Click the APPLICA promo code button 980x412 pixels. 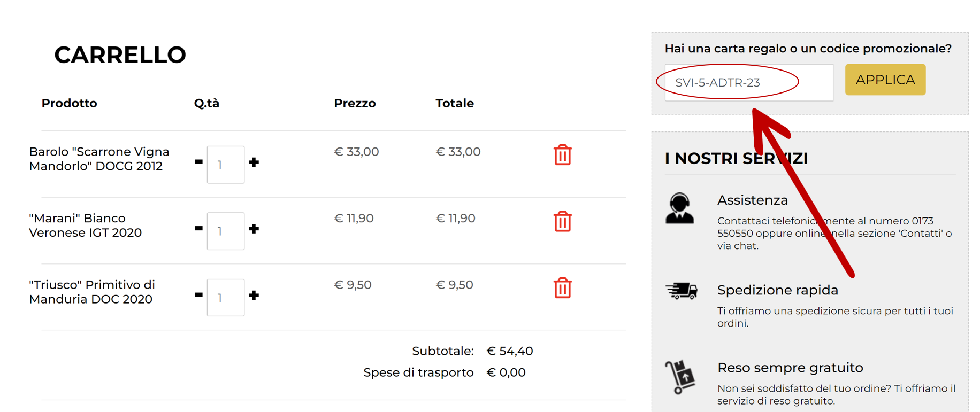point(885,80)
